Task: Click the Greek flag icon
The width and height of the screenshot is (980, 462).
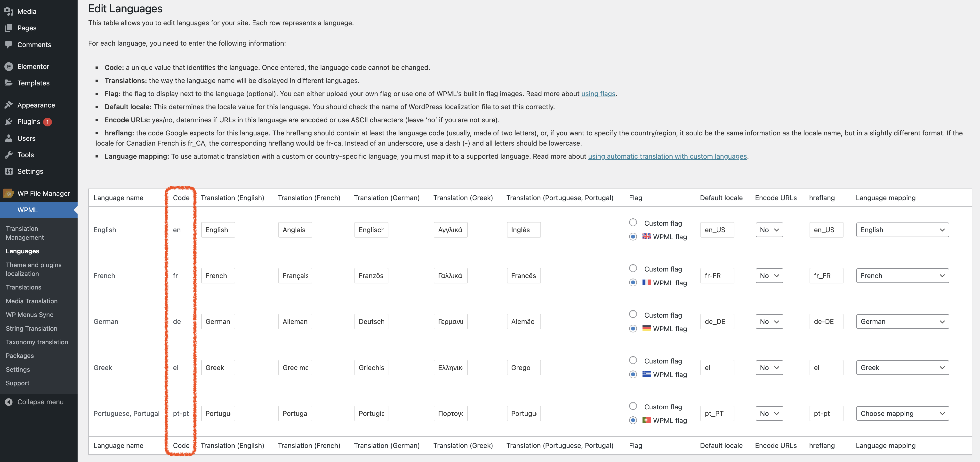Action: pos(647,374)
